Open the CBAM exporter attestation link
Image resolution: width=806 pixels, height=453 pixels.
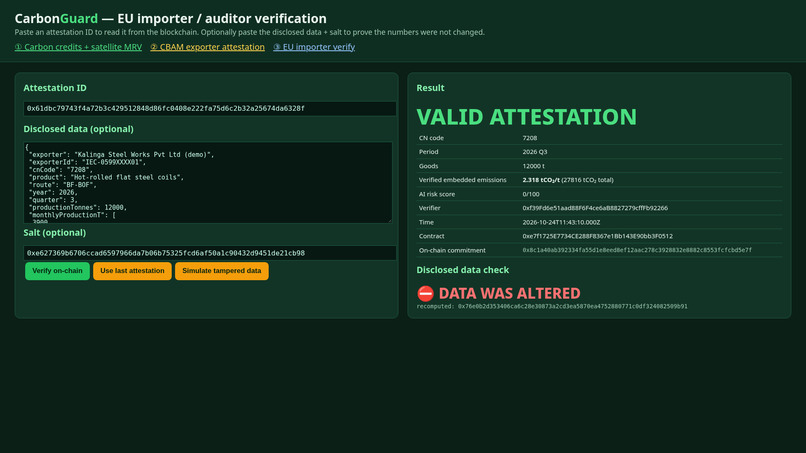coord(207,47)
